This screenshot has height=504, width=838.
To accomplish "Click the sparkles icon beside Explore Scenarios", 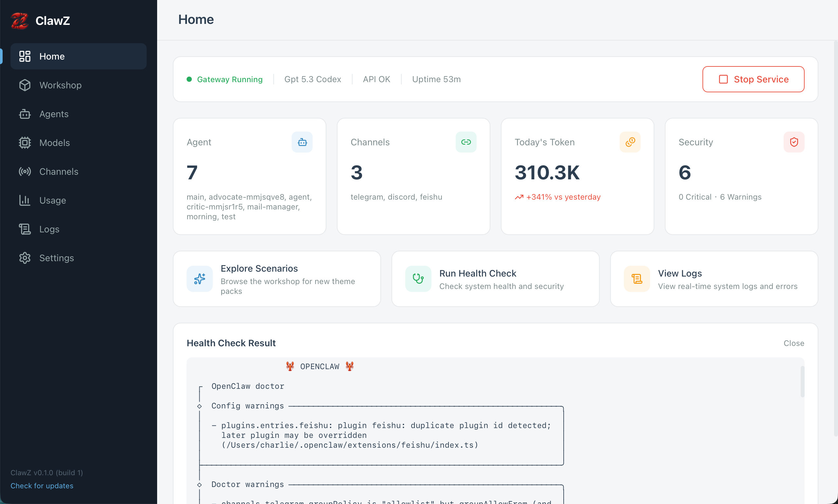I will coord(199,279).
